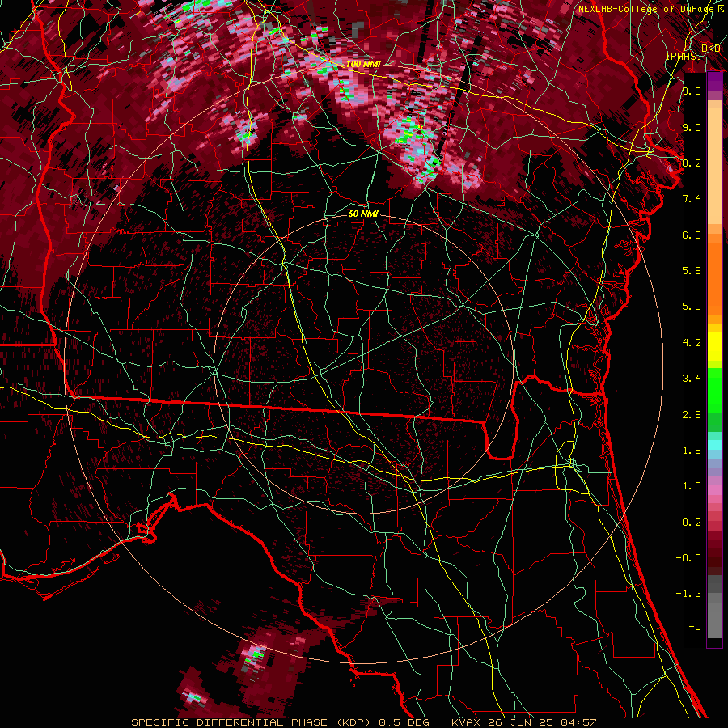The image size is (728, 728).
Task: Click the 4.2 value on the scale
Action: [692, 343]
